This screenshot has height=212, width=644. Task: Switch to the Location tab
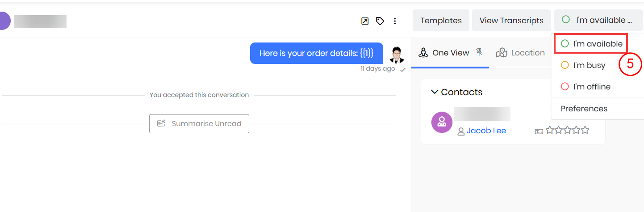tap(521, 53)
